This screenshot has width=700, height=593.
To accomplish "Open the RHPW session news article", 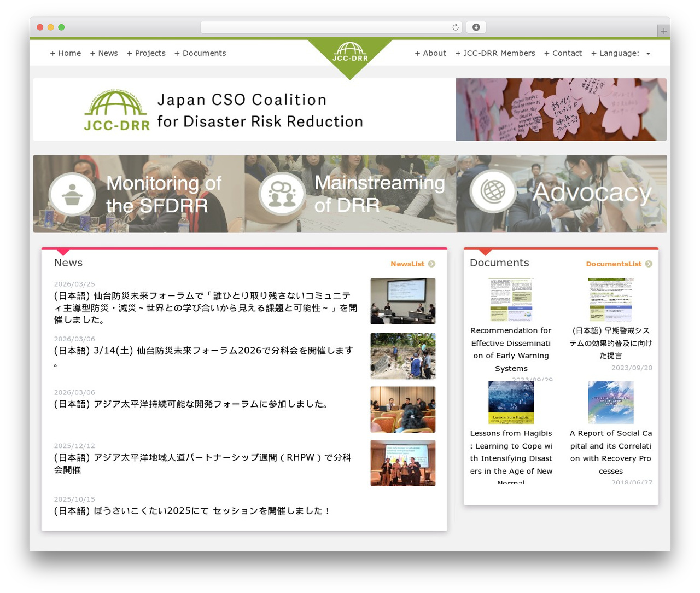I will point(203,463).
